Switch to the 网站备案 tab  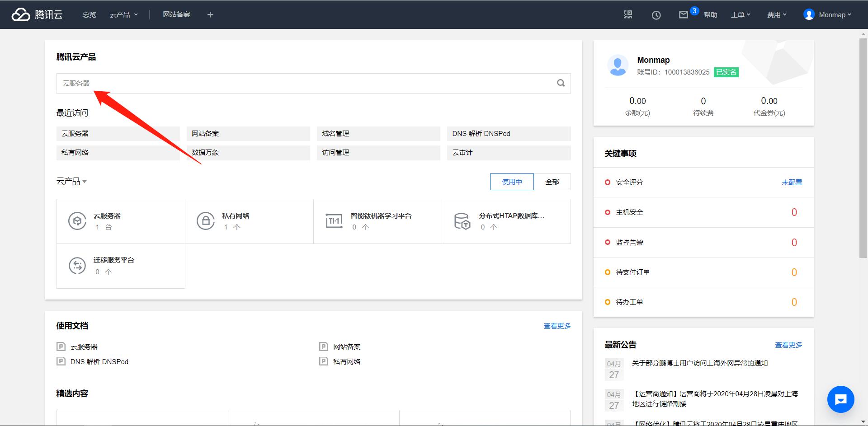177,14
